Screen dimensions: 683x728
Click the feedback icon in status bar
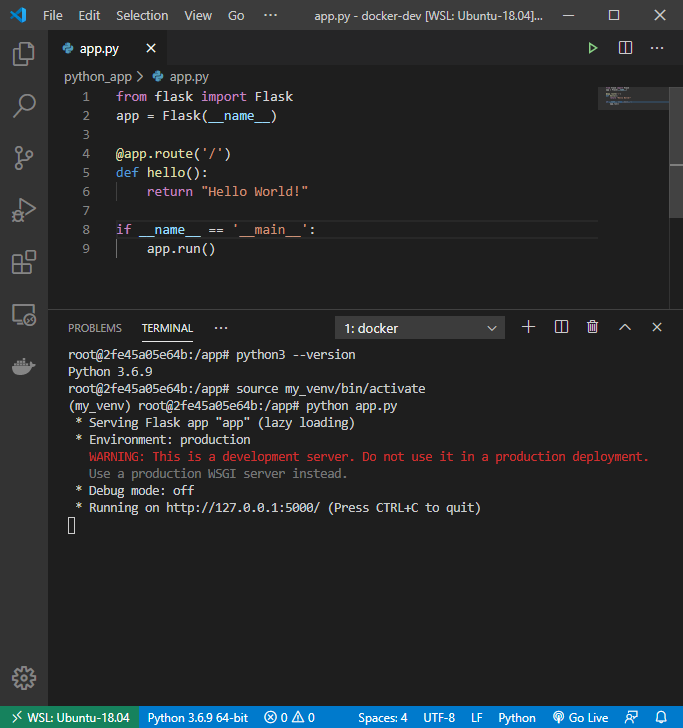click(631, 717)
